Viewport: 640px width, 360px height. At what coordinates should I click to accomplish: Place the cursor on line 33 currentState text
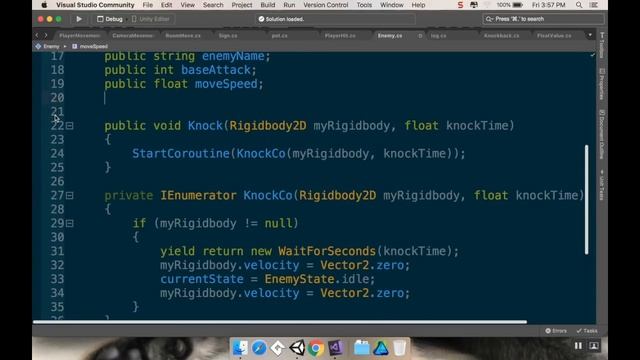coord(202,279)
